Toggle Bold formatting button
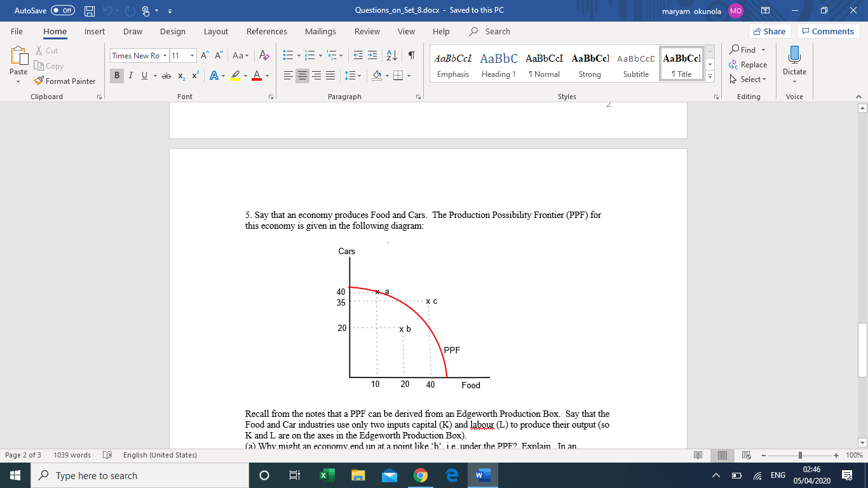Screen dimensions: 868x488 [117, 76]
